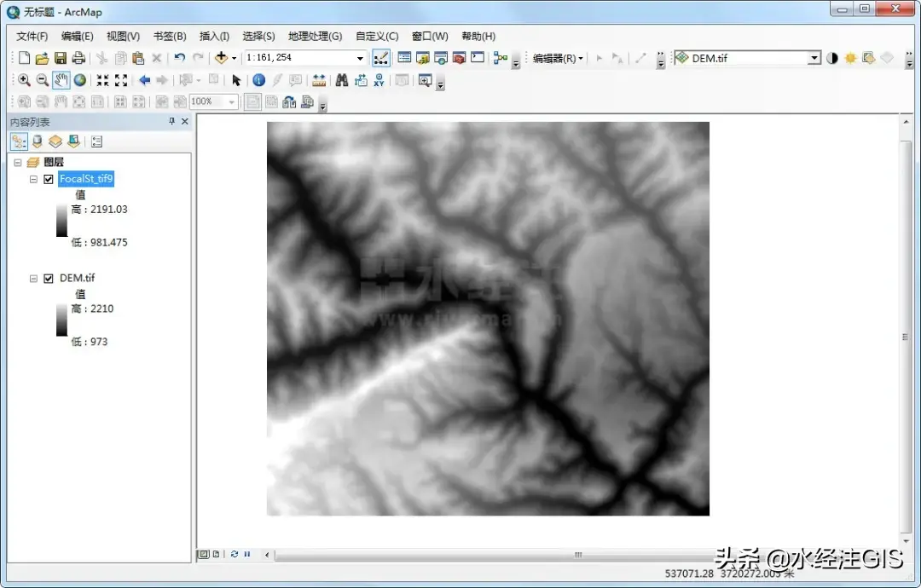Click the Full Extent globe icon
921x588 pixels.
coord(79,80)
